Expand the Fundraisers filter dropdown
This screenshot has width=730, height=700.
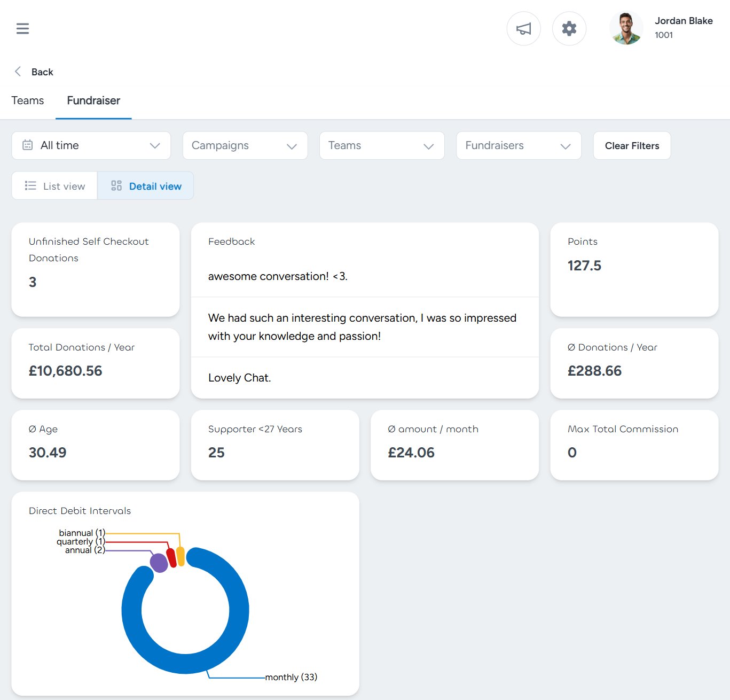coord(519,145)
